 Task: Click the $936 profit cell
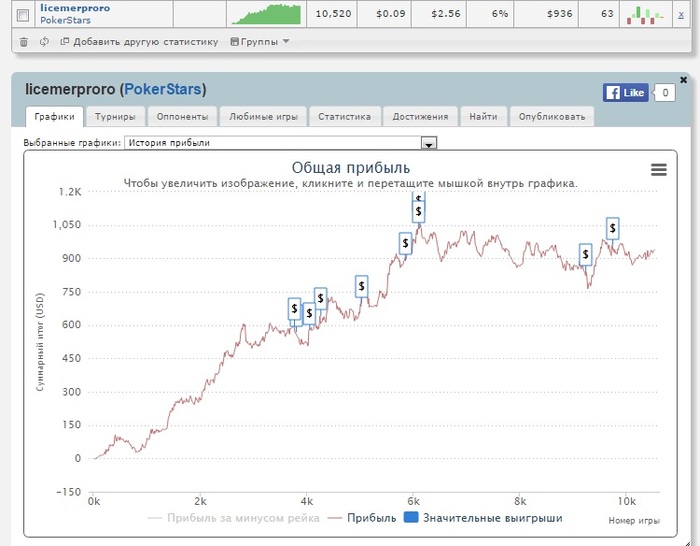[x=548, y=14]
